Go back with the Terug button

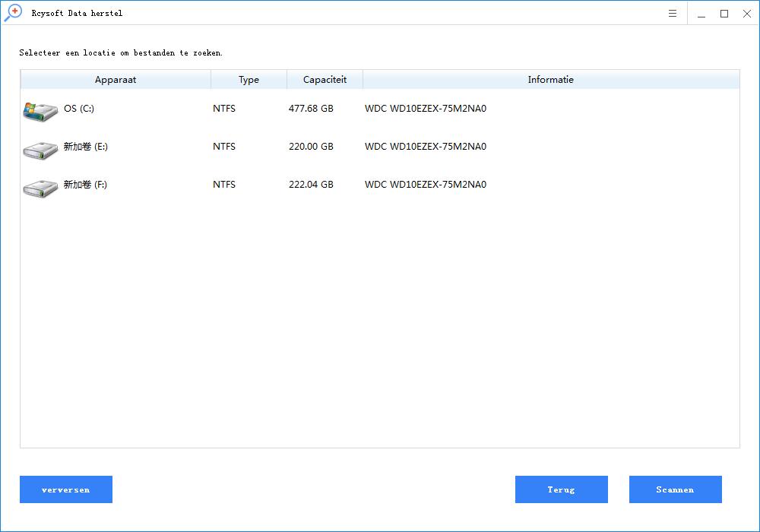[561, 489]
